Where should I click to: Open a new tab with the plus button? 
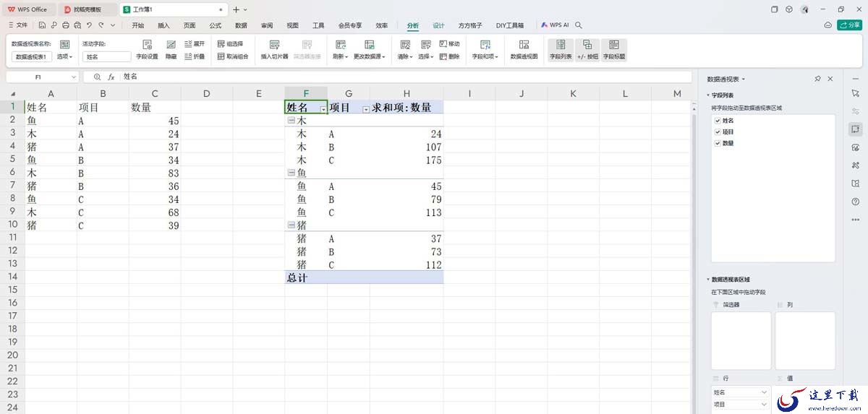click(237, 9)
